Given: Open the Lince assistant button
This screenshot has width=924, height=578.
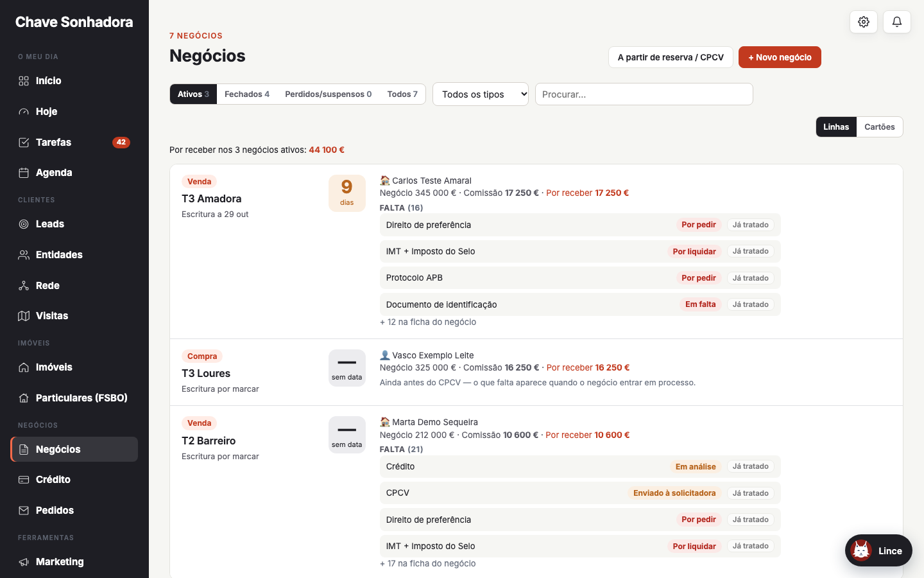Looking at the screenshot, I should click(x=878, y=550).
